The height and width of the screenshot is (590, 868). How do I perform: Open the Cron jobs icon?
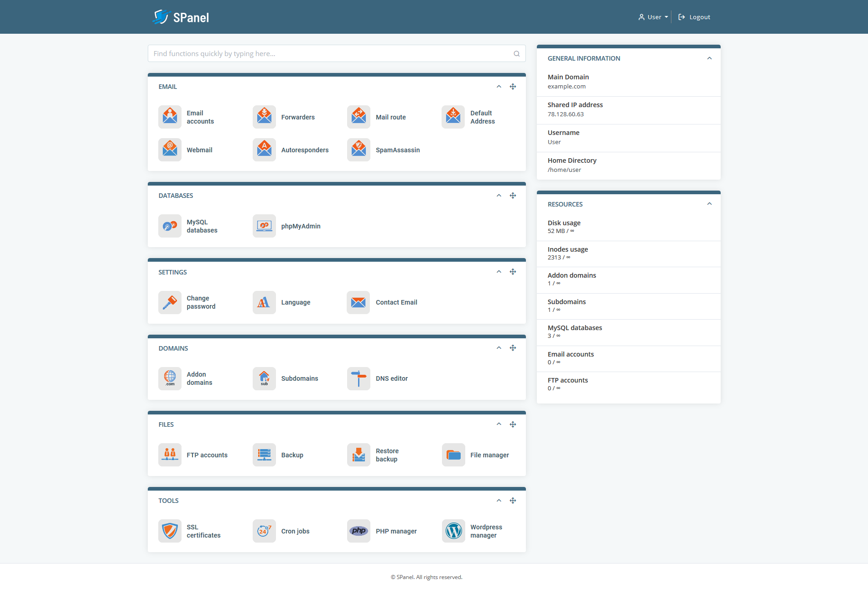264,531
